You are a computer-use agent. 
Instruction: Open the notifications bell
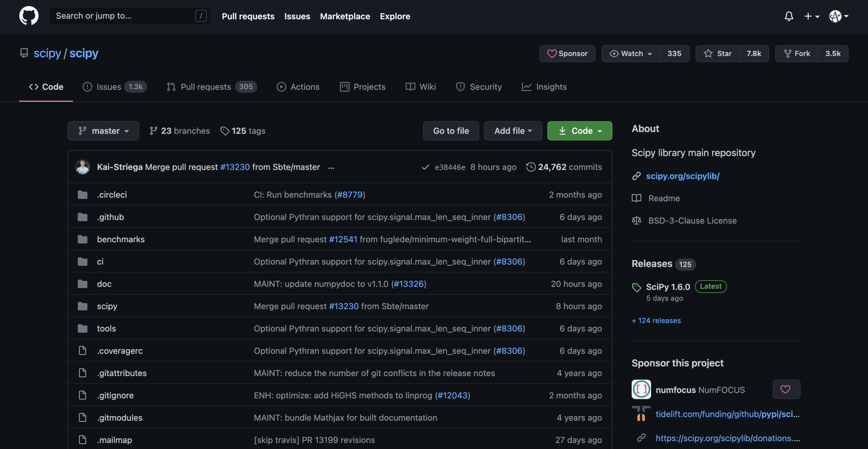(788, 16)
